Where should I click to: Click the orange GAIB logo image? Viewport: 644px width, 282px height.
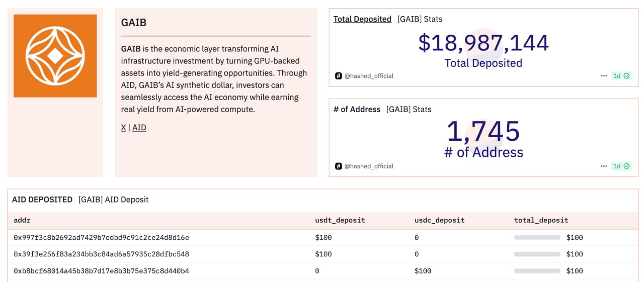[x=55, y=56]
